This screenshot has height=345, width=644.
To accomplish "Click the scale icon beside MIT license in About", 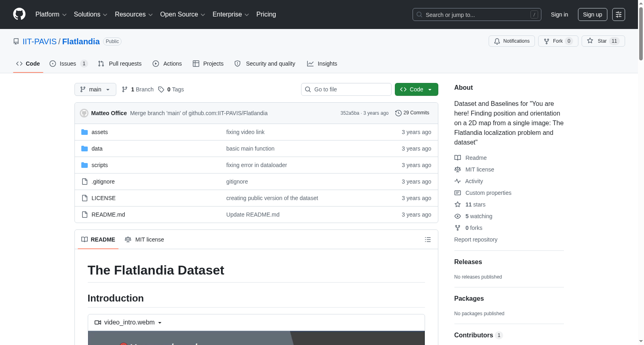I will (458, 169).
